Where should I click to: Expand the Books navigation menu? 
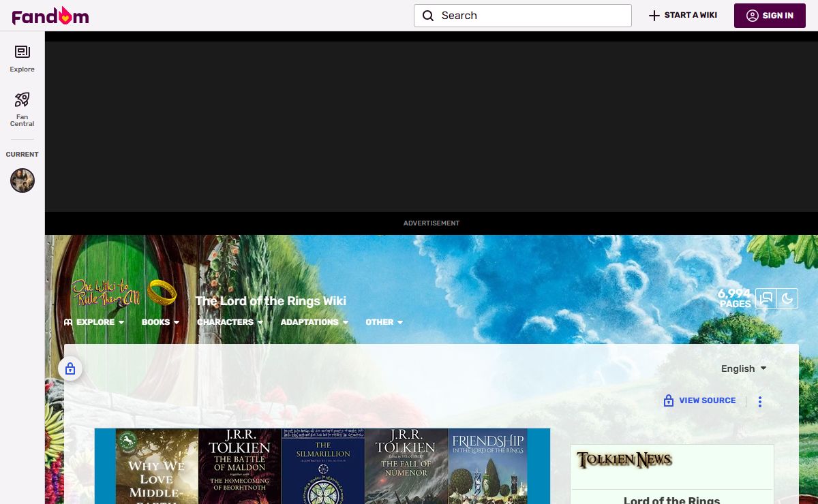click(160, 322)
